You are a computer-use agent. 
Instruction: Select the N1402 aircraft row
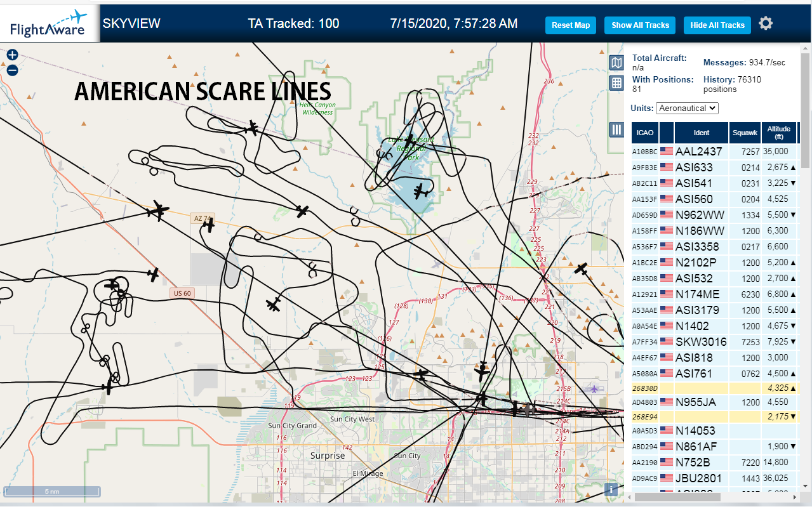(x=714, y=326)
